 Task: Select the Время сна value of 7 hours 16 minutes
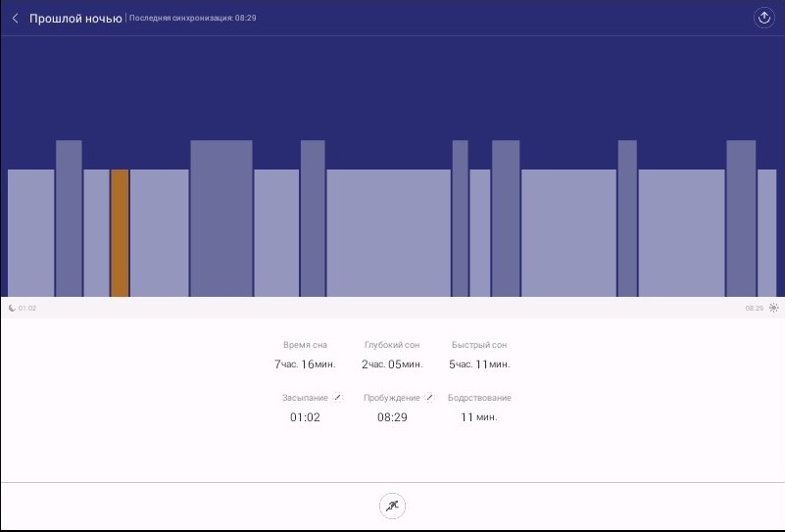tap(305, 364)
